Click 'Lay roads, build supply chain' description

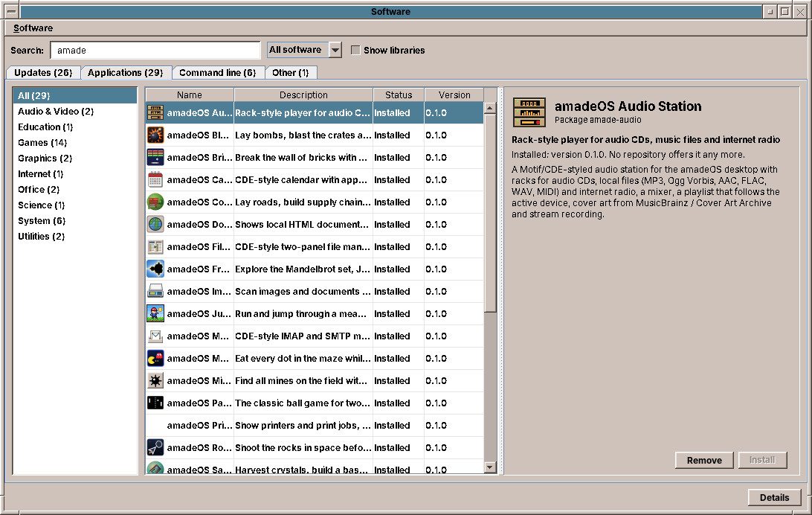(303, 202)
